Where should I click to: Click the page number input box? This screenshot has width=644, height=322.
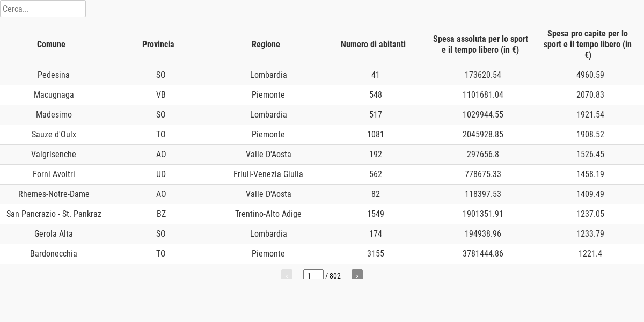click(313, 275)
